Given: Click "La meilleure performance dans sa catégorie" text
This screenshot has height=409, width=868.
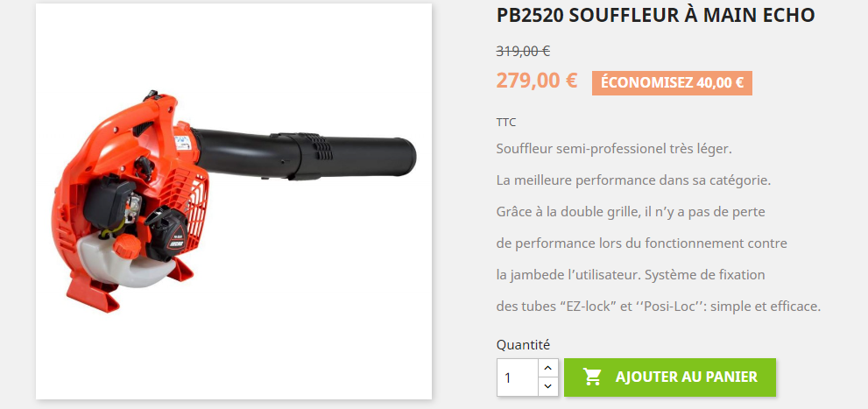Looking at the screenshot, I should (634, 180).
